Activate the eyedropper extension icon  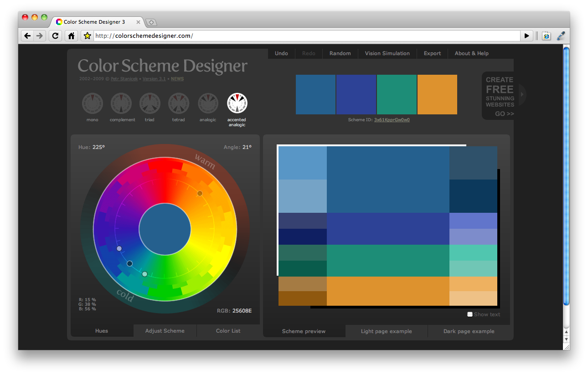561,36
